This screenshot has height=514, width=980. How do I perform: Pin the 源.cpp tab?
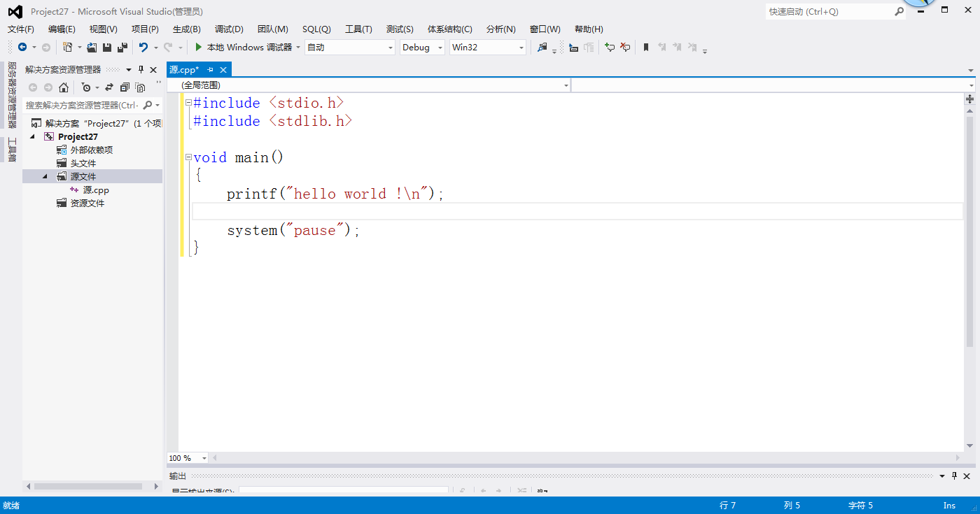pyautogui.click(x=210, y=69)
